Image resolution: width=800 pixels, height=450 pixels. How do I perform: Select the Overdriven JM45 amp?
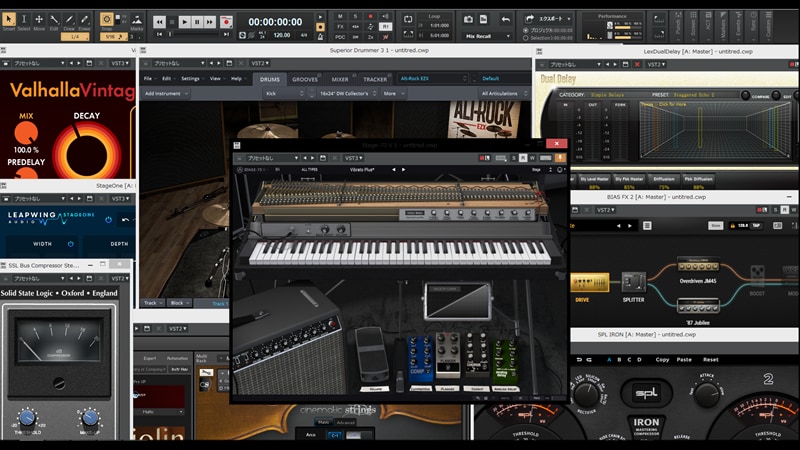tap(698, 266)
